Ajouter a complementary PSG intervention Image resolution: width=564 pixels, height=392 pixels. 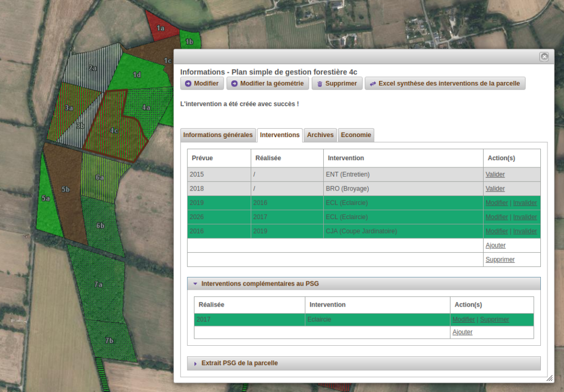[x=463, y=332]
